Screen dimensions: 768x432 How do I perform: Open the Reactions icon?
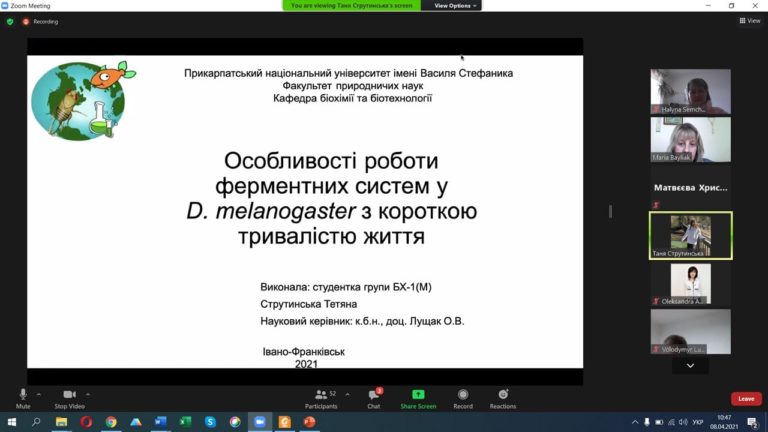coord(503,394)
